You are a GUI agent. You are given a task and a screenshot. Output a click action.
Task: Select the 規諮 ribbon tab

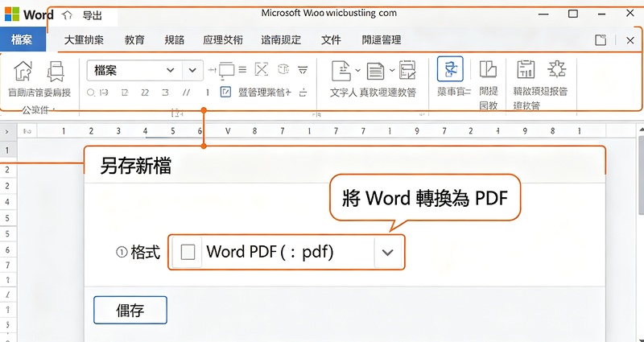174,39
